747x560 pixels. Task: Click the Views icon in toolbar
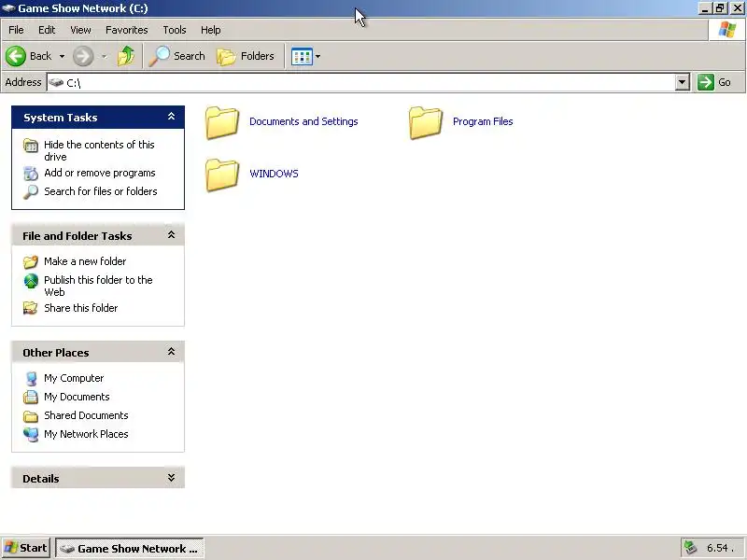302,57
